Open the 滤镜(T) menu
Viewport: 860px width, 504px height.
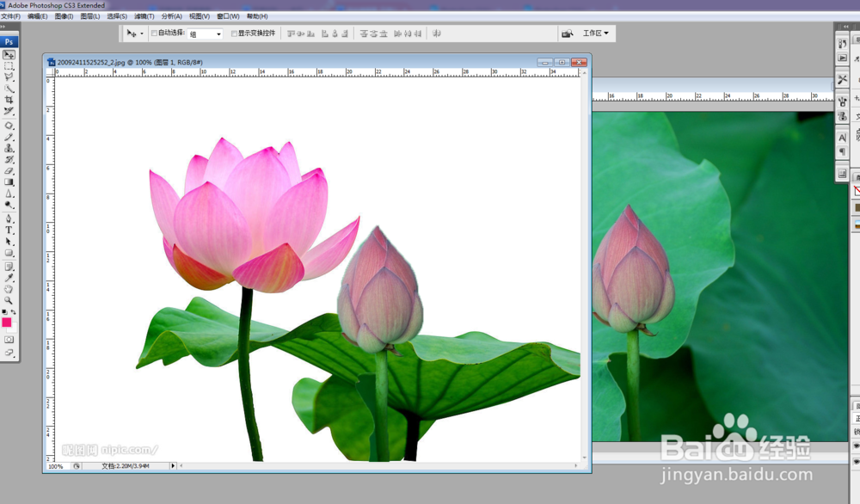point(144,16)
